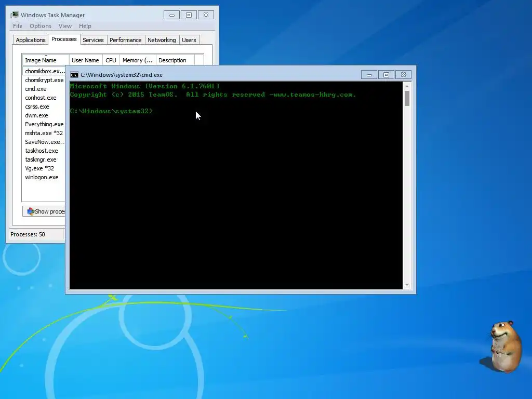Select conhost.exe process row
This screenshot has height=399, width=532.
click(44, 98)
